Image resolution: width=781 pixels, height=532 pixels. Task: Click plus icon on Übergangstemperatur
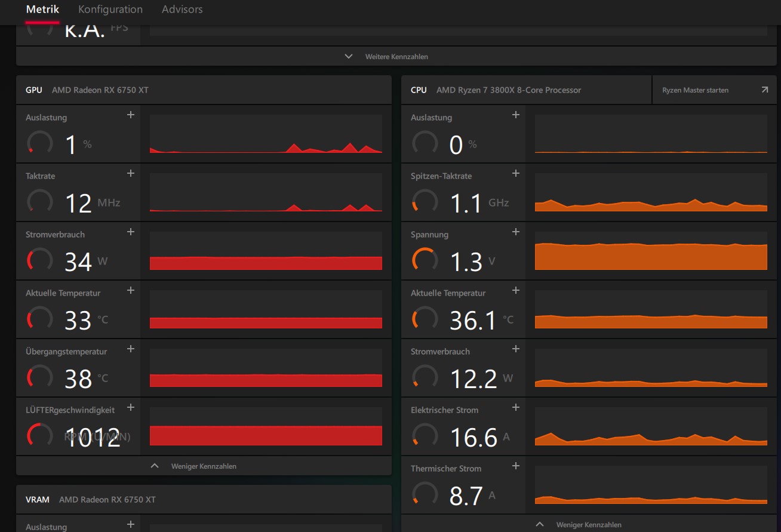(x=131, y=349)
